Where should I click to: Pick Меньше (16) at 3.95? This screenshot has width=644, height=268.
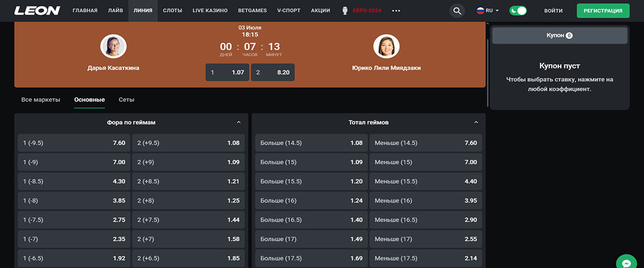click(x=426, y=201)
